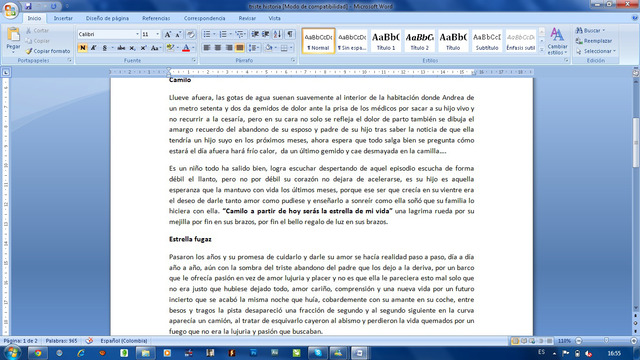640x360 pixels.
Task: Set font color with red A button
Action: 186,48
